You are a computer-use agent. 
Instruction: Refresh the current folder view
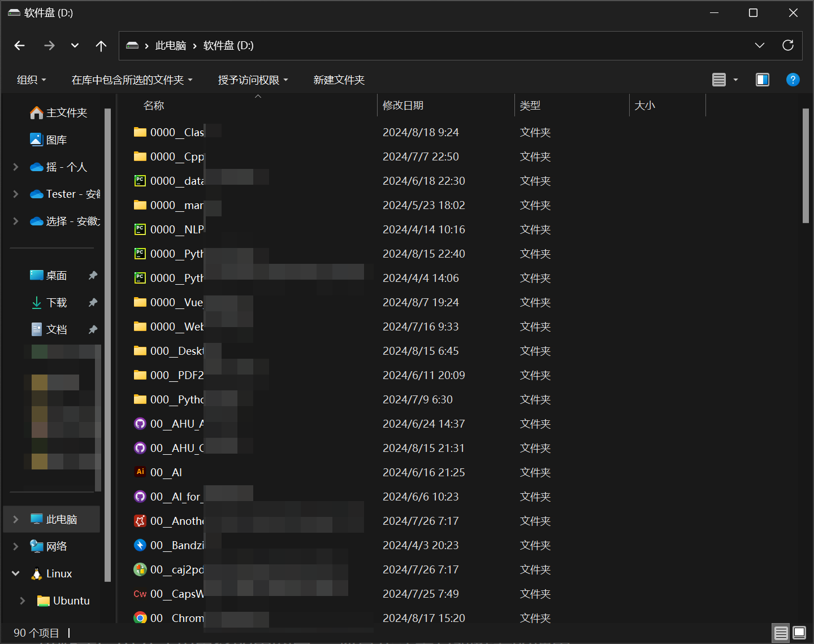(788, 45)
